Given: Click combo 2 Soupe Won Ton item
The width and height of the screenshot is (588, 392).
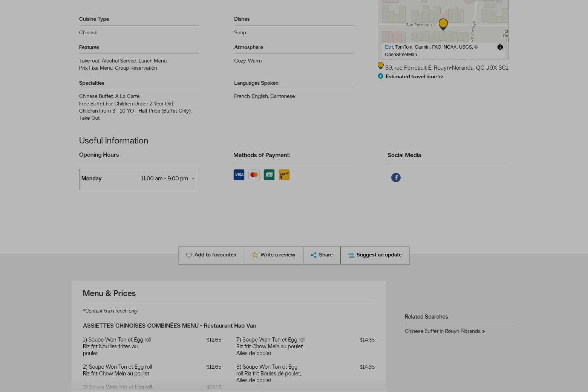Looking at the screenshot, I should coord(117,370).
